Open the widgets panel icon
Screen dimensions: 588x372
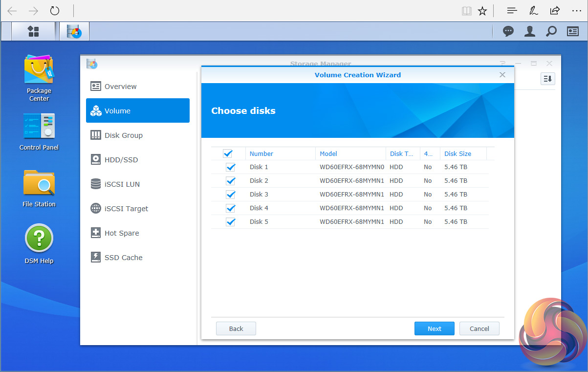(572, 31)
